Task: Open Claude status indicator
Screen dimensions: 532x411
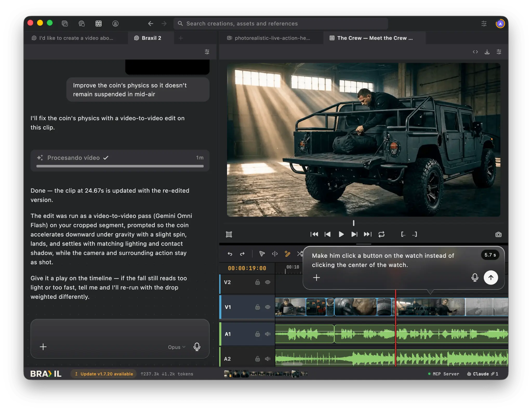Action: point(483,374)
